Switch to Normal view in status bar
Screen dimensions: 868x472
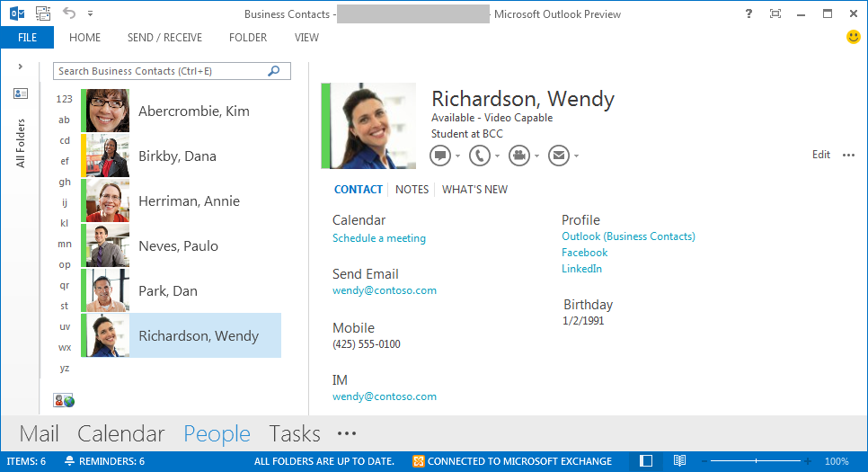point(646,461)
